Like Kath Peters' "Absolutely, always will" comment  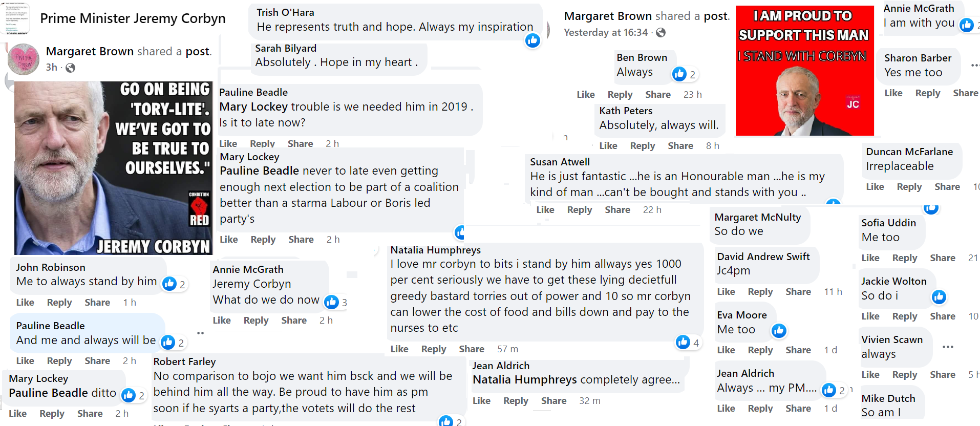[x=608, y=146]
